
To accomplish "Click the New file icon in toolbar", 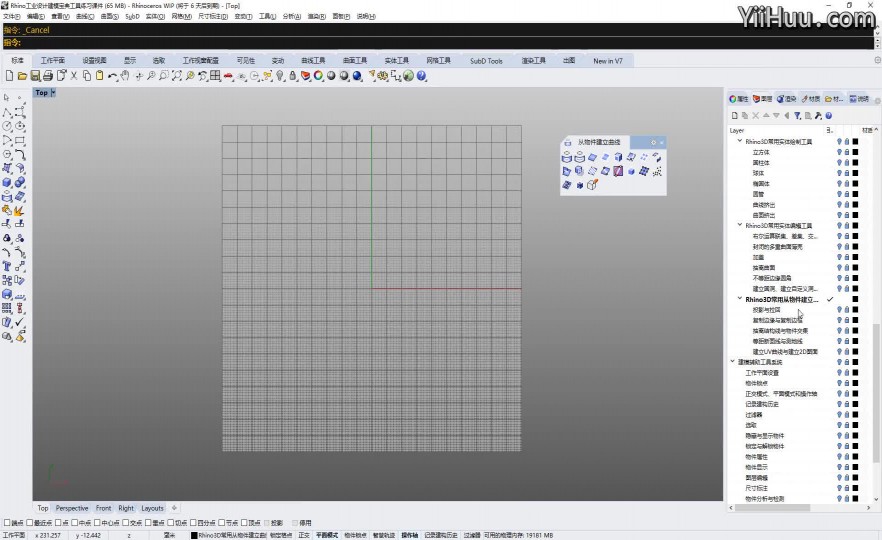I will 9,75.
